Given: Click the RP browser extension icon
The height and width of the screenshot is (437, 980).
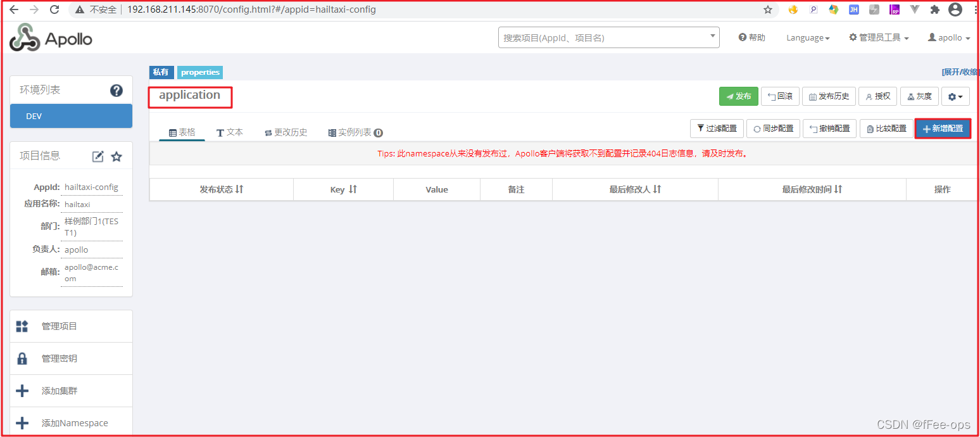Looking at the screenshot, I should point(895,9).
